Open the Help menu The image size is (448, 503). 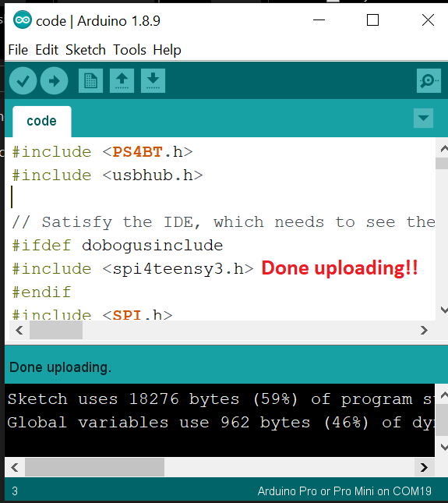pyautogui.click(x=167, y=50)
